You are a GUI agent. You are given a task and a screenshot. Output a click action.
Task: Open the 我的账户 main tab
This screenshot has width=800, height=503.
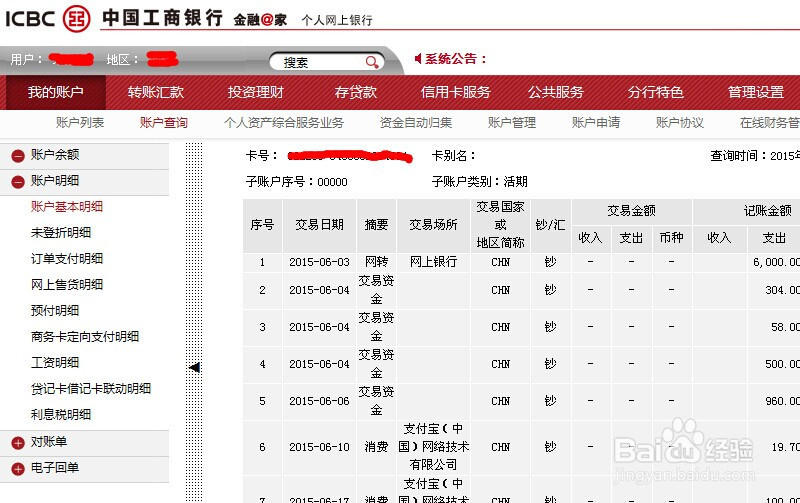pos(56,92)
